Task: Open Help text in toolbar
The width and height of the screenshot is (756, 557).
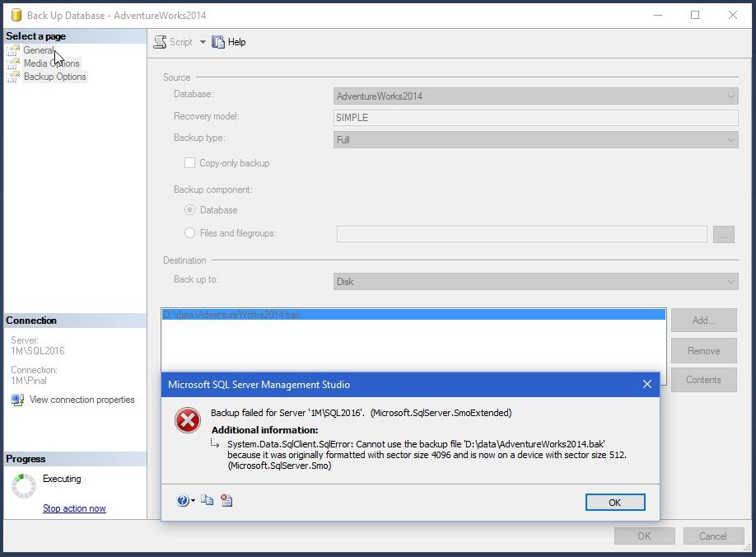Action: 236,42
